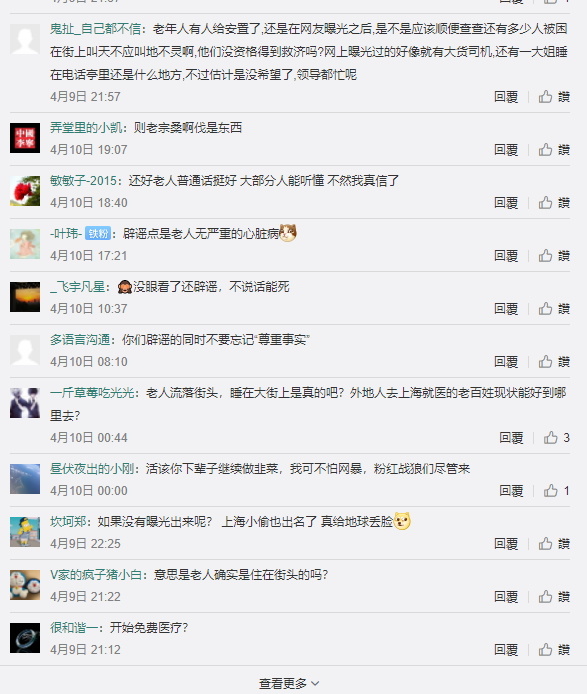Like the comment by 鬼扯_自己都不信

[x=554, y=96]
